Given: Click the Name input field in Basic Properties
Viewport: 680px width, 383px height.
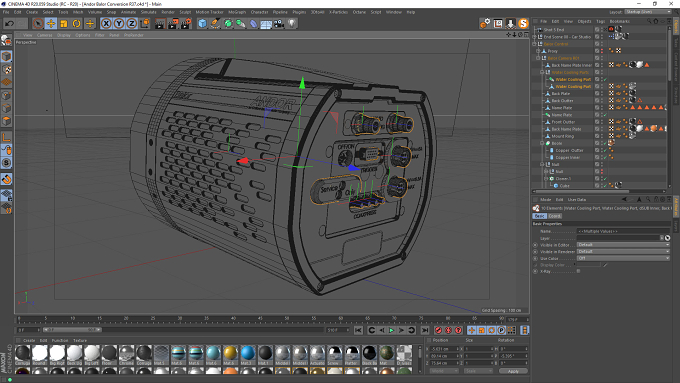Looking at the screenshot, I should tap(624, 231).
